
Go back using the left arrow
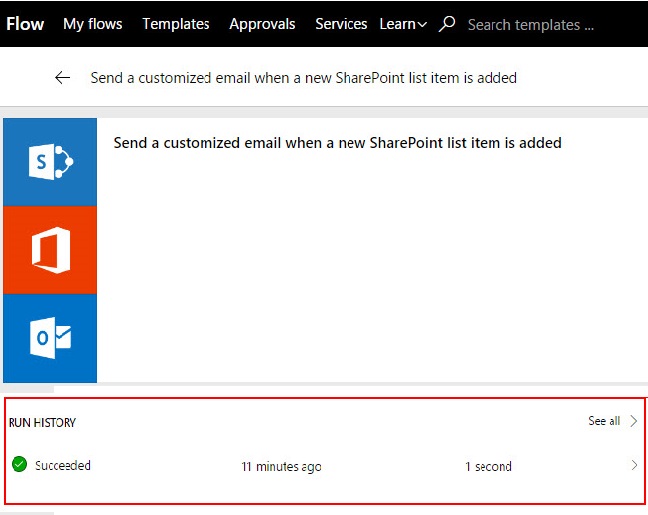[62, 78]
